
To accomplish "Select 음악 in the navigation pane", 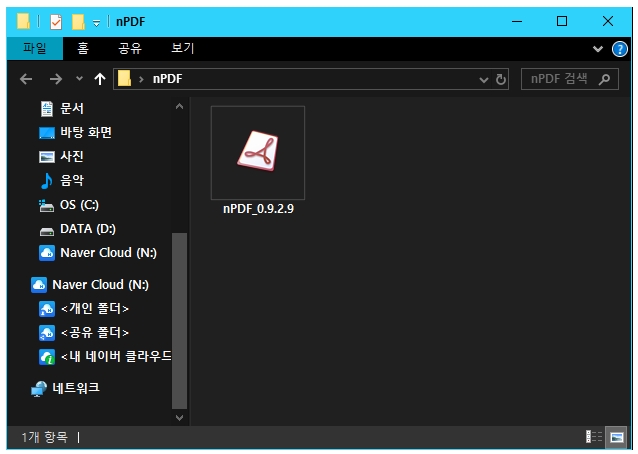I will (x=72, y=181).
